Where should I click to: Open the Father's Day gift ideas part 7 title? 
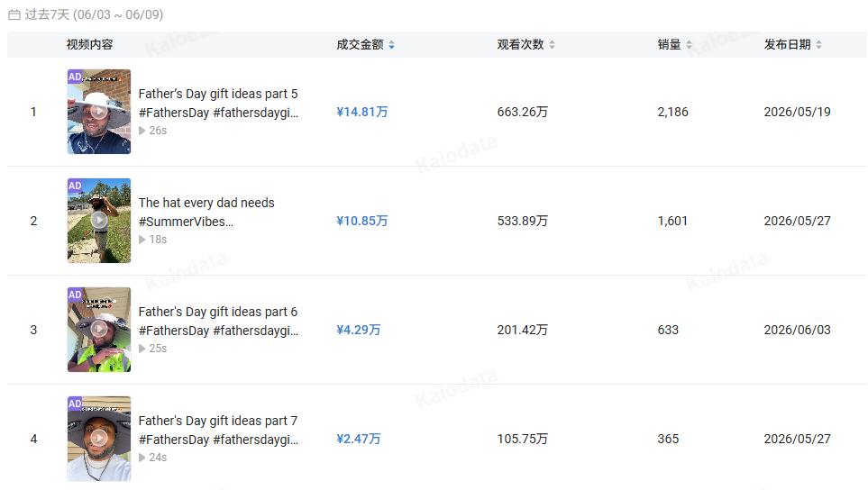point(218,421)
